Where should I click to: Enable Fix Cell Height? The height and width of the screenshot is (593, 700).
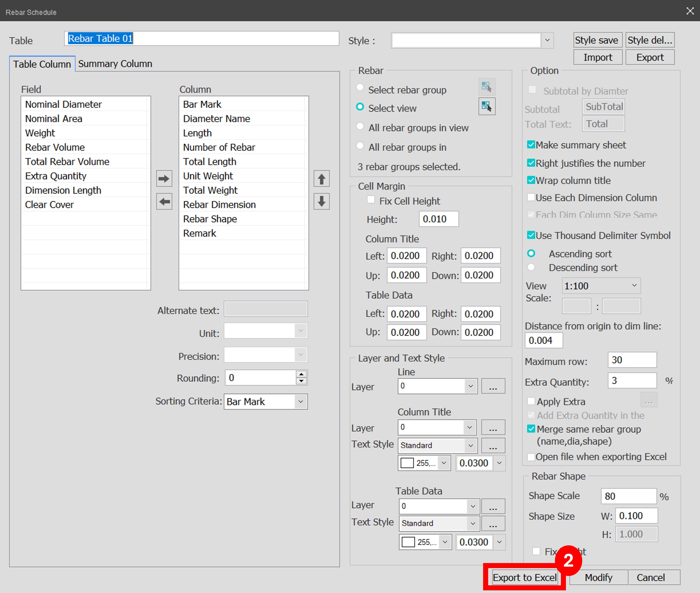click(371, 199)
